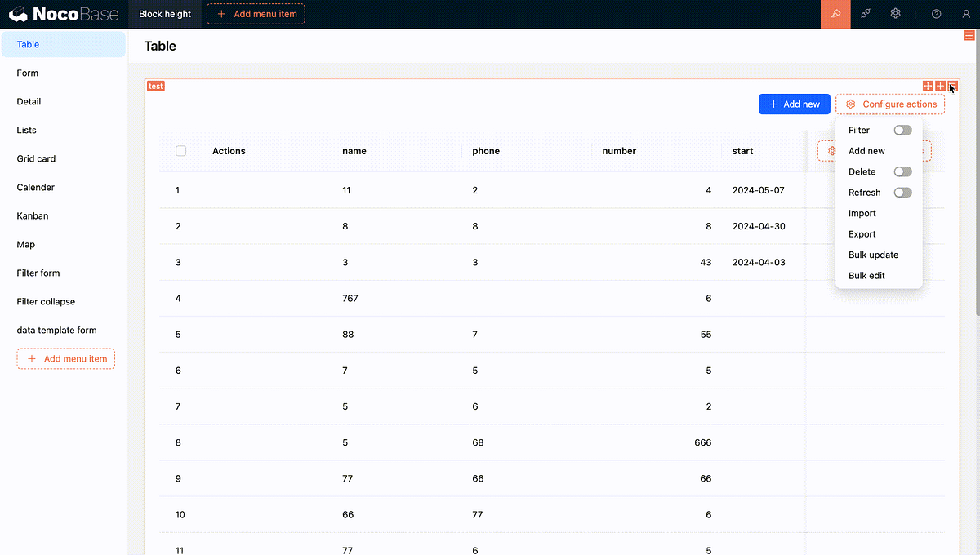Open the Filter form page from the sidebar

click(38, 273)
